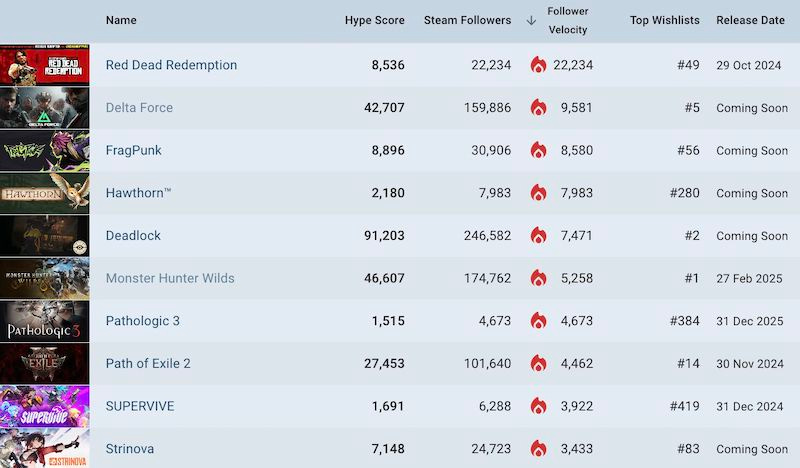
Task: Open the Hawthorn game link
Action: point(138,193)
